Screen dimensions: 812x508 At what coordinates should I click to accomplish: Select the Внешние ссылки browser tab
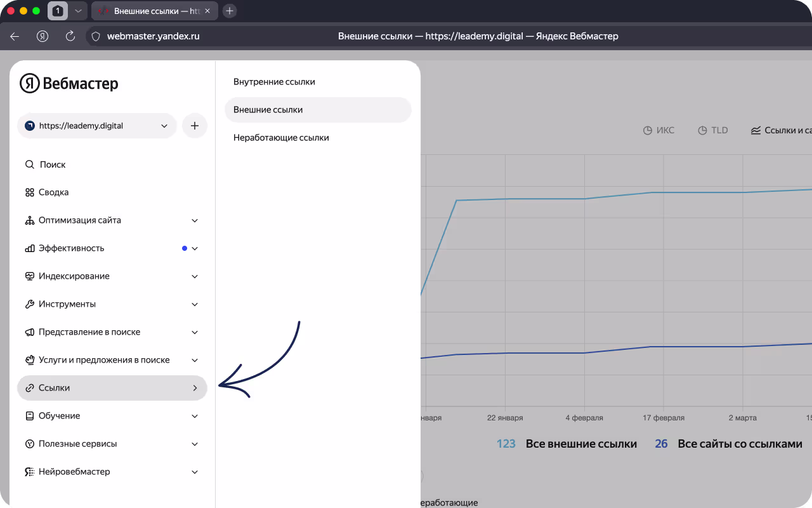[x=154, y=11]
